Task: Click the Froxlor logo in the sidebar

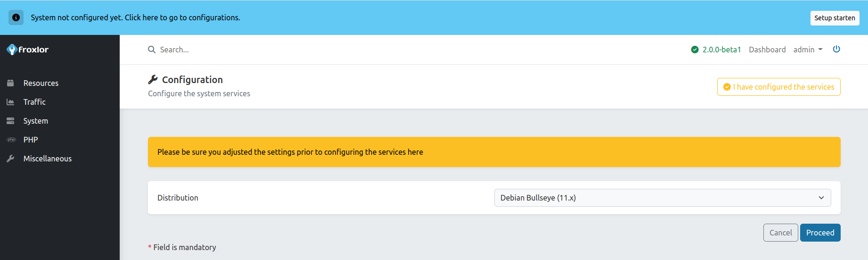Action: pos(28,50)
